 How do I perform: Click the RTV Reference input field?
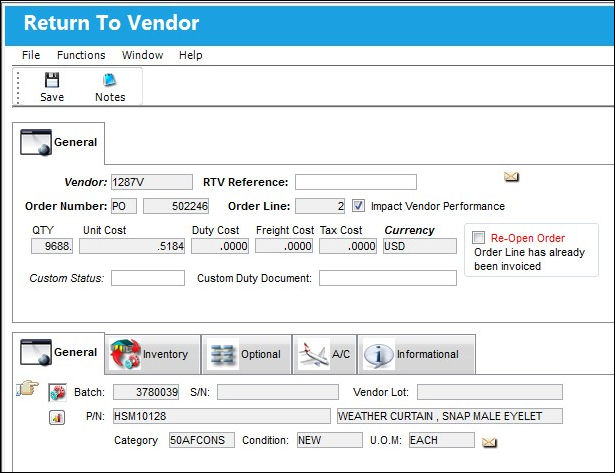click(356, 182)
